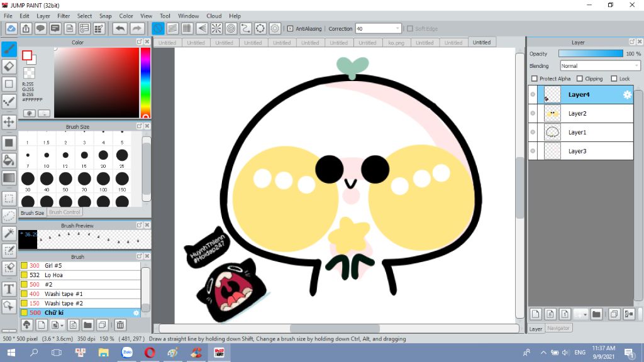This screenshot has width=644, height=362.
Task: Click the Undo arrow
Action: click(x=120, y=28)
